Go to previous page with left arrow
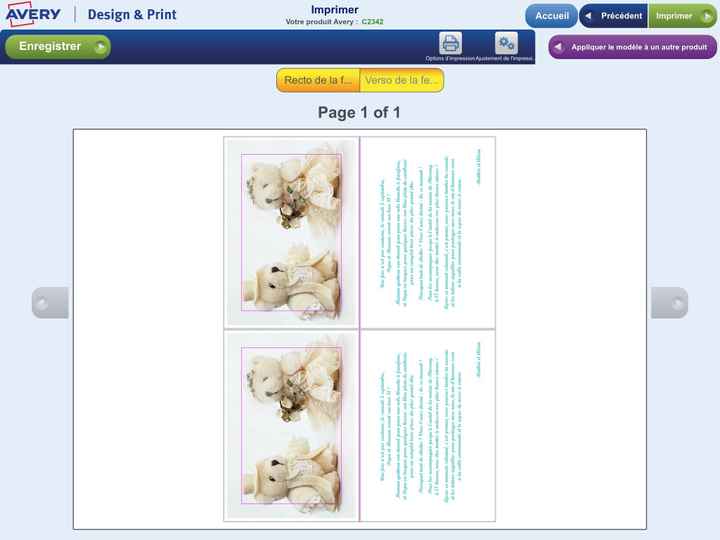720x540 pixels. [49, 302]
